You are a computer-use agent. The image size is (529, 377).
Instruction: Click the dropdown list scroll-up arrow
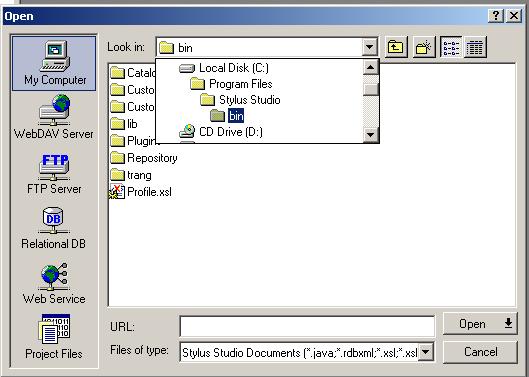coord(370,67)
